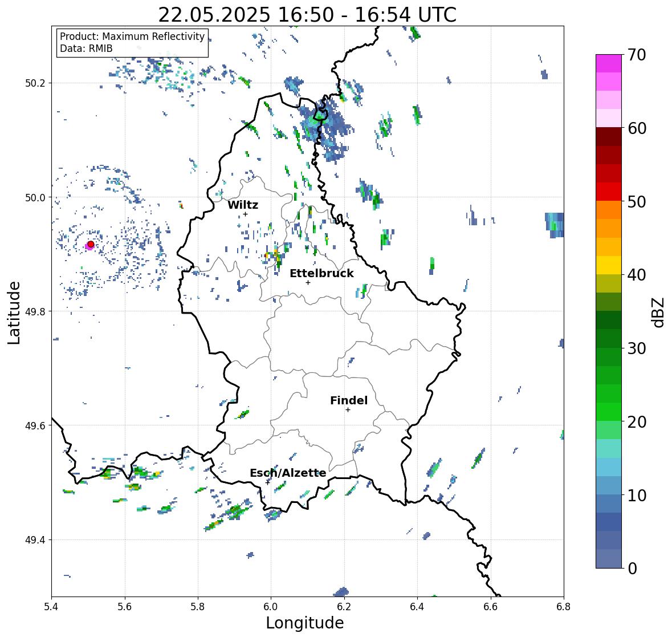
Task: Click the plus marker below Findel label
Action: pyautogui.click(x=348, y=410)
